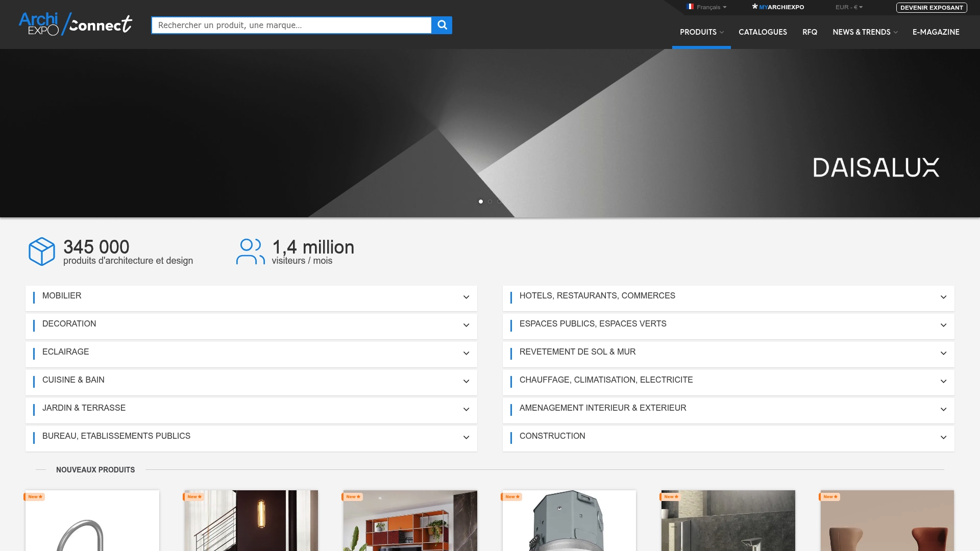Image resolution: width=980 pixels, height=551 pixels.
Task: Open the dark stone bathroom thumbnail
Action: (728, 520)
